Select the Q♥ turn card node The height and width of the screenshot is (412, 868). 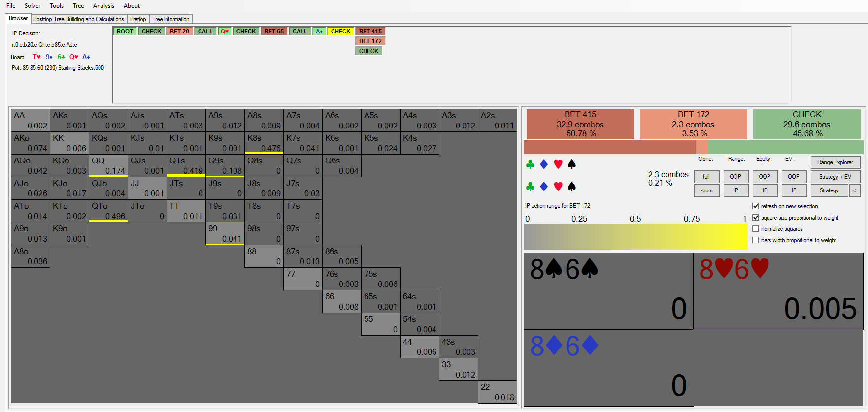[225, 32]
